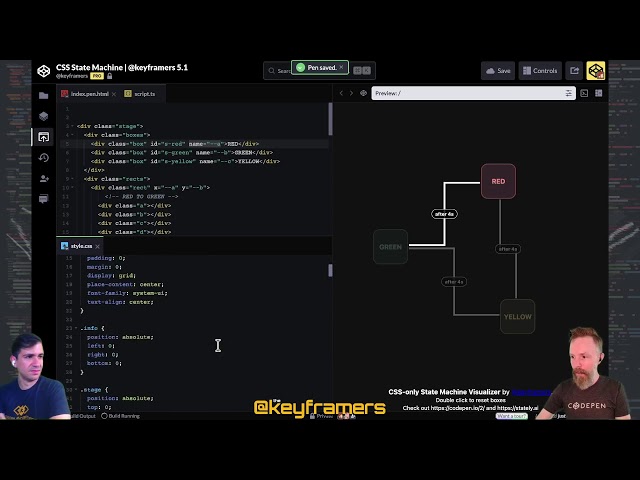
Task: Open the history clock icon in sidebar
Action: (x=43, y=158)
